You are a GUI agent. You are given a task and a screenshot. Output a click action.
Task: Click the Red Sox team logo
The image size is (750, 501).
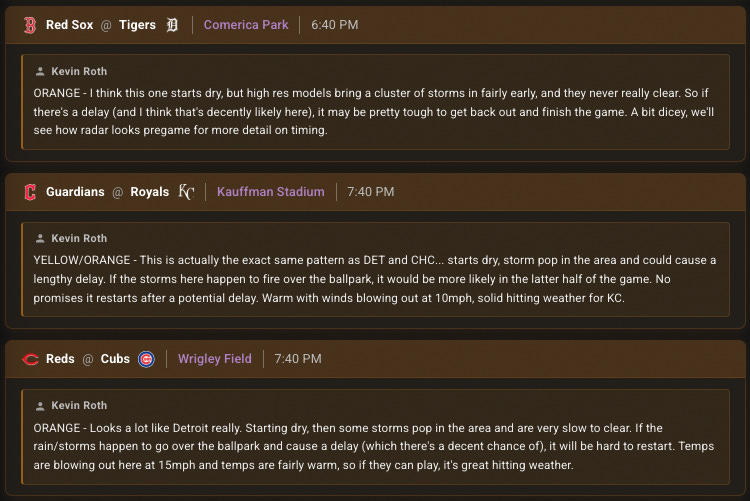pyautogui.click(x=30, y=25)
